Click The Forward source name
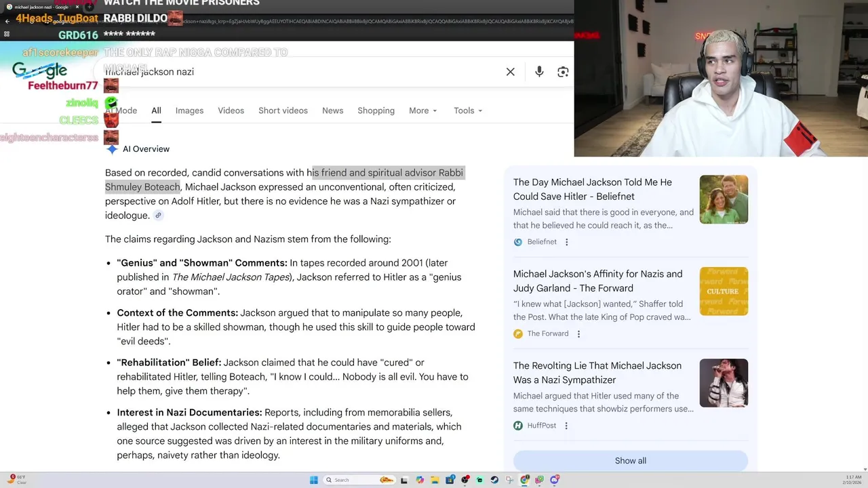The height and width of the screenshot is (488, 868). coord(548,333)
